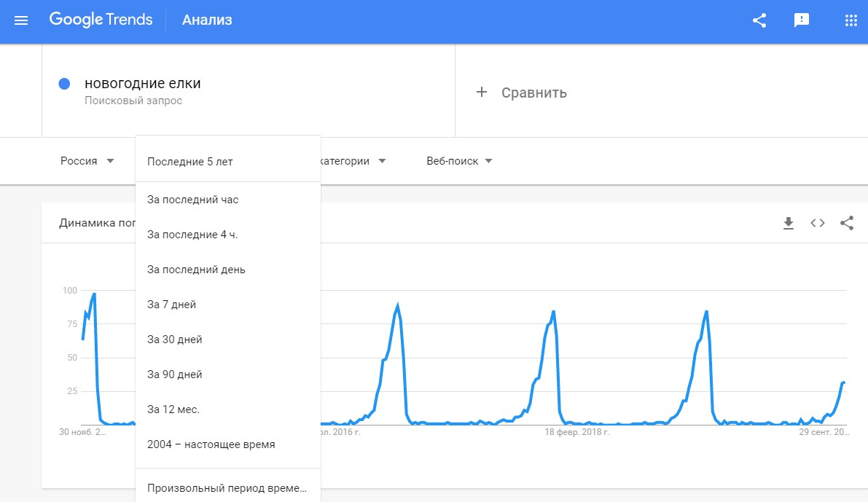Click the share icon in header
This screenshot has width=868, height=502.
tap(759, 20)
